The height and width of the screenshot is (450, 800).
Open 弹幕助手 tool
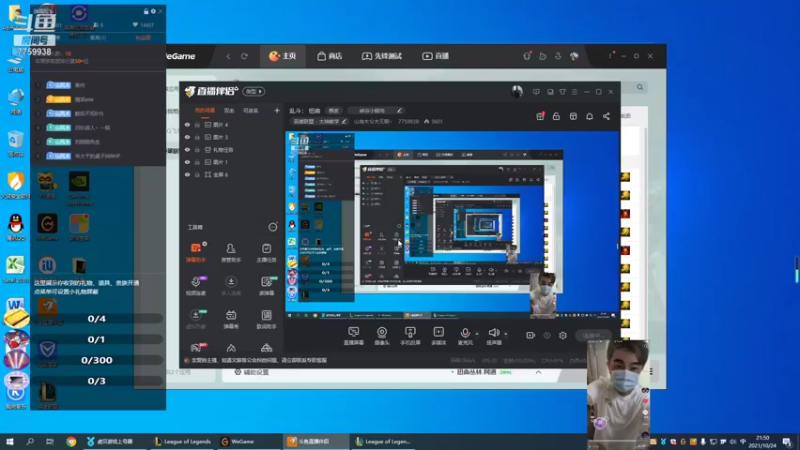(x=196, y=253)
